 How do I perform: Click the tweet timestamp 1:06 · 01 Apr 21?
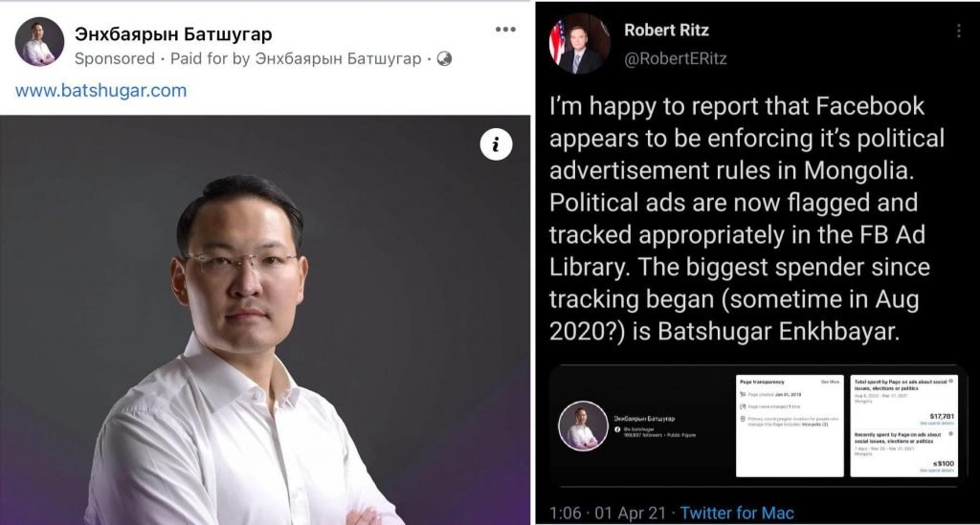608,514
